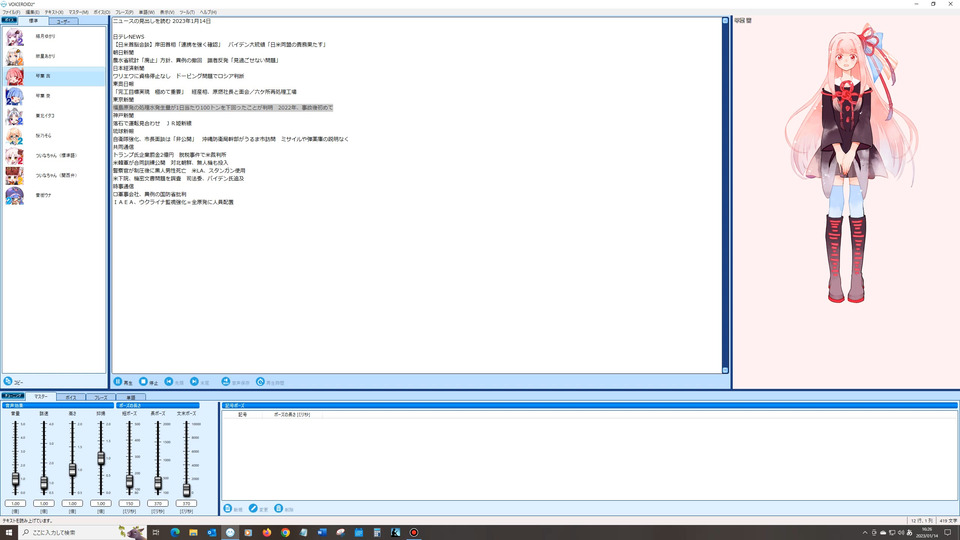Click the highlighted 福島原発 news line

click(223, 108)
